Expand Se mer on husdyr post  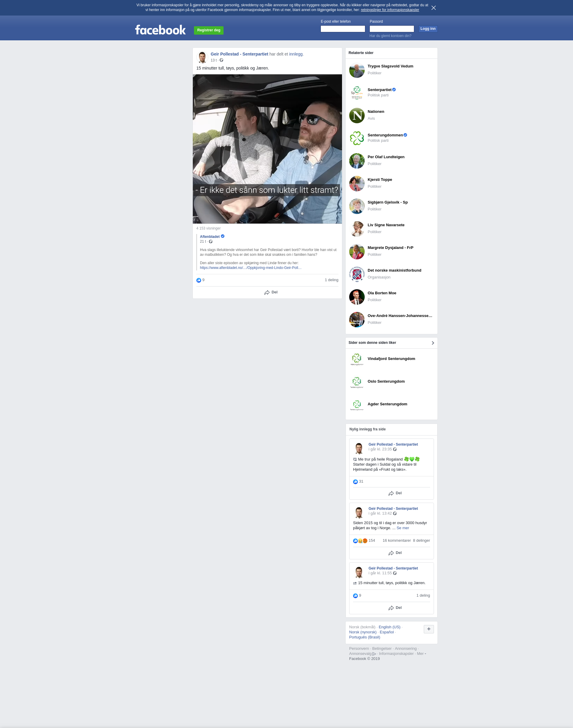[403, 528]
